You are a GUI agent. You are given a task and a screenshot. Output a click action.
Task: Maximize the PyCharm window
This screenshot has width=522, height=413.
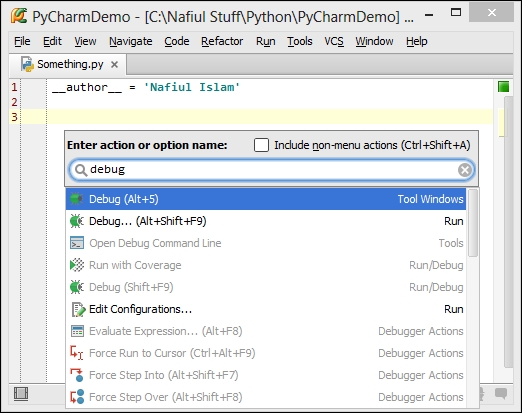[456, 13]
